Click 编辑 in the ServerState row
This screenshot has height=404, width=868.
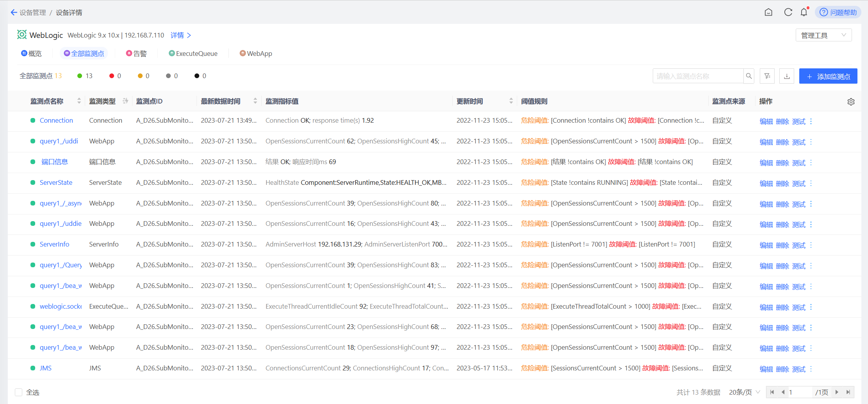pyautogui.click(x=766, y=184)
